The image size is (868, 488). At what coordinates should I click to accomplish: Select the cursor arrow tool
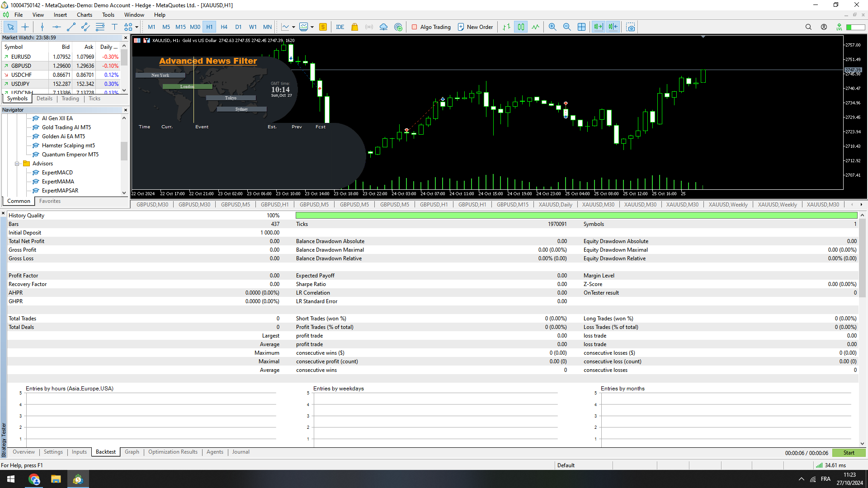pyautogui.click(x=10, y=27)
